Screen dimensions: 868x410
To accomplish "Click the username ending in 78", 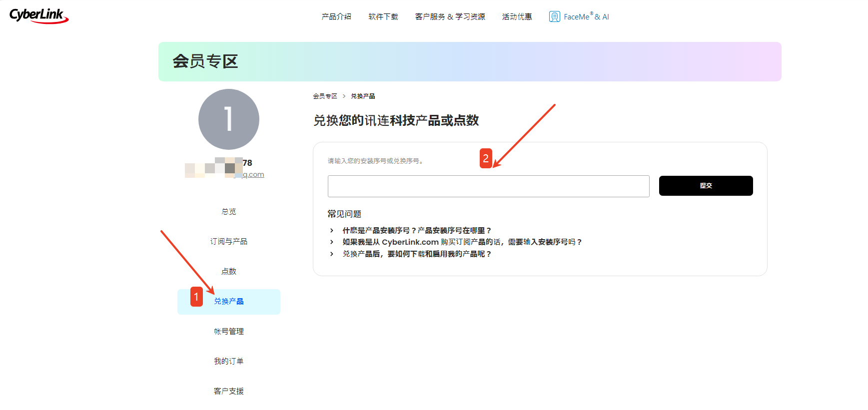I will pos(218,163).
